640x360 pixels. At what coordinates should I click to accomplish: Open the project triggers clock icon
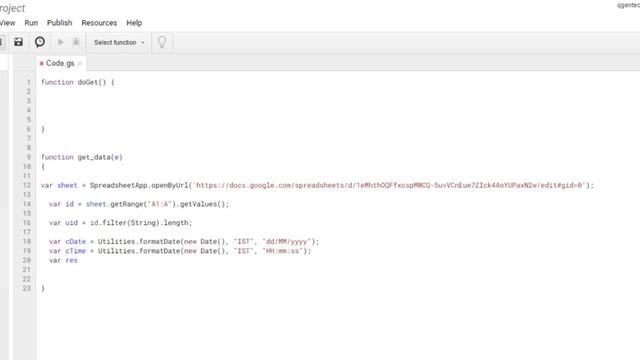(x=40, y=42)
